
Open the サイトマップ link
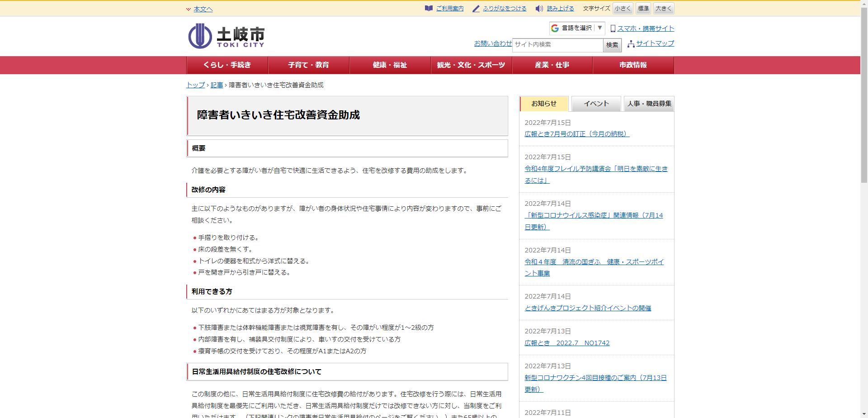655,43
